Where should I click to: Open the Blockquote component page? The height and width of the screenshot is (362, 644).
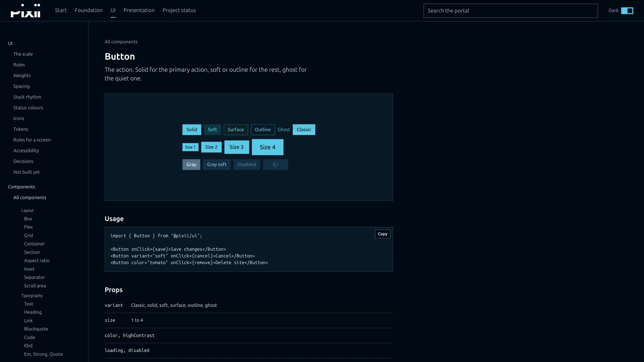[36, 329]
